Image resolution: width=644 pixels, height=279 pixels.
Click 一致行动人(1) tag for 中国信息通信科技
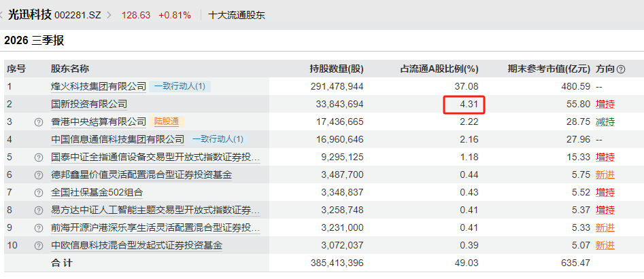(x=218, y=139)
